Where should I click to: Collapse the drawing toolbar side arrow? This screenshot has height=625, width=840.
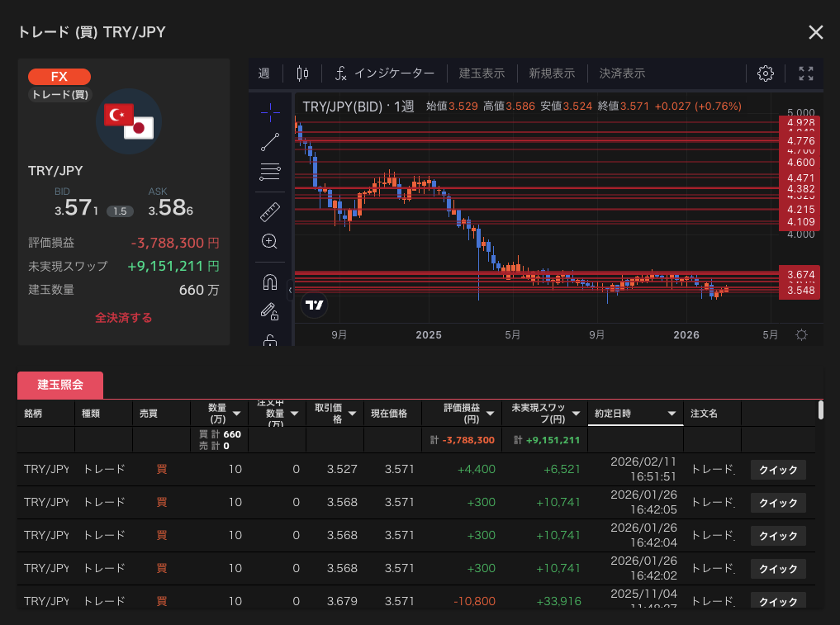pyautogui.click(x=290, y=290)
